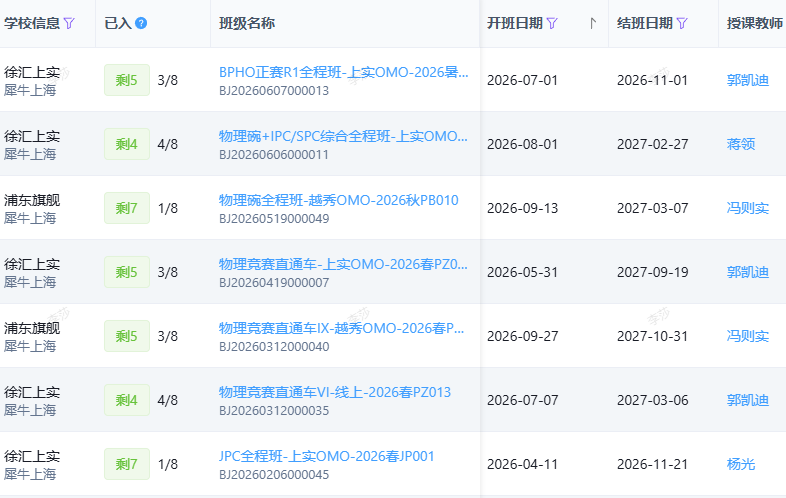
Task: Click the 授课教师 column header
Action: coord(755,23)
